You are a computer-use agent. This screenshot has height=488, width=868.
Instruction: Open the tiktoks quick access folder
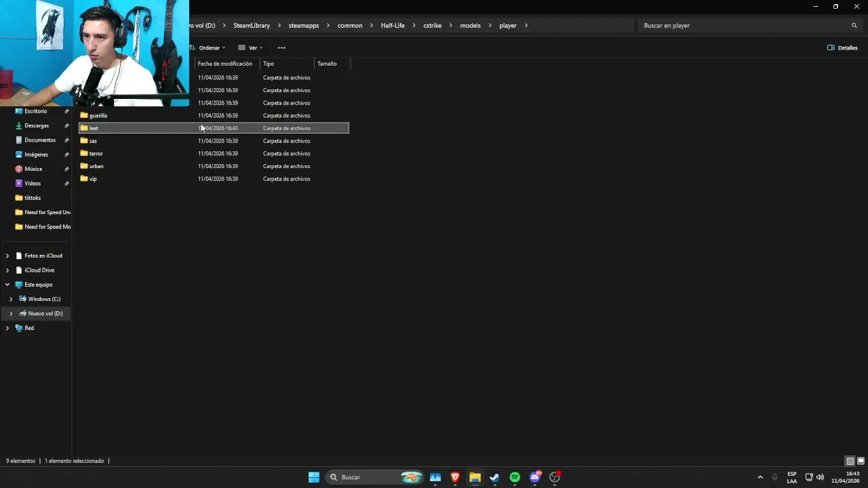(33, 198)
